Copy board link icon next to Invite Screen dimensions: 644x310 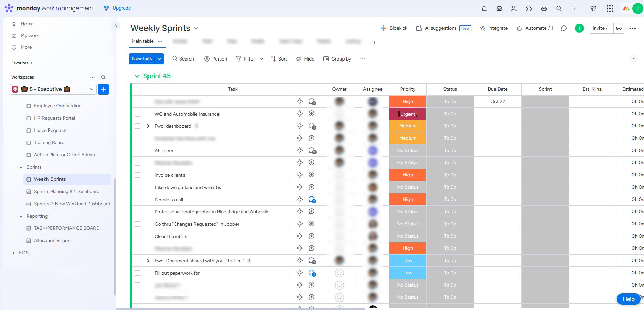[x=619, y=28]
